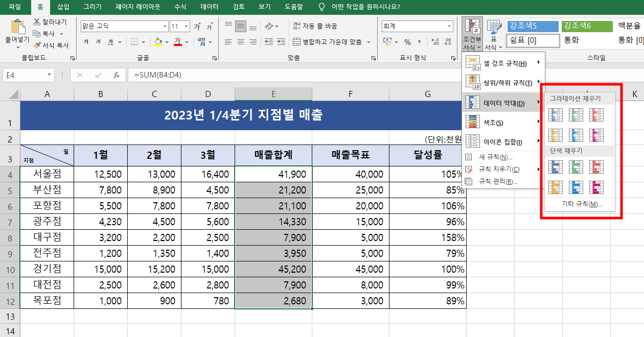This screenshot has height=337, width=644.
Task: Toggle Wrap Text (자동 줄 바꿈)
Action: [x=315, y=26]
